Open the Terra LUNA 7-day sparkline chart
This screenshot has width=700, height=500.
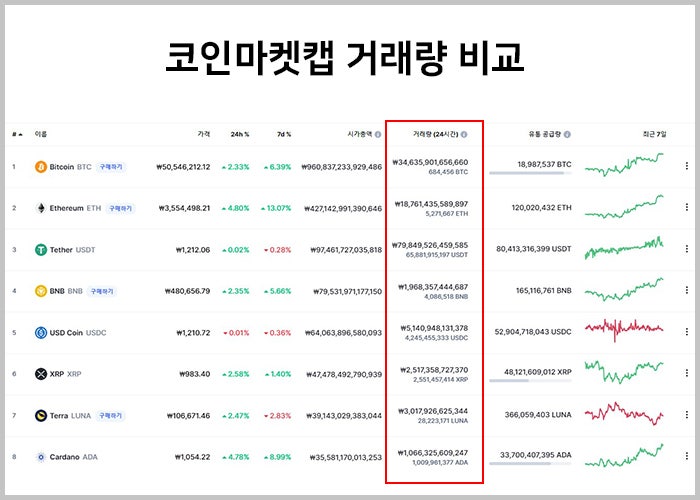[x=624, y=413]
